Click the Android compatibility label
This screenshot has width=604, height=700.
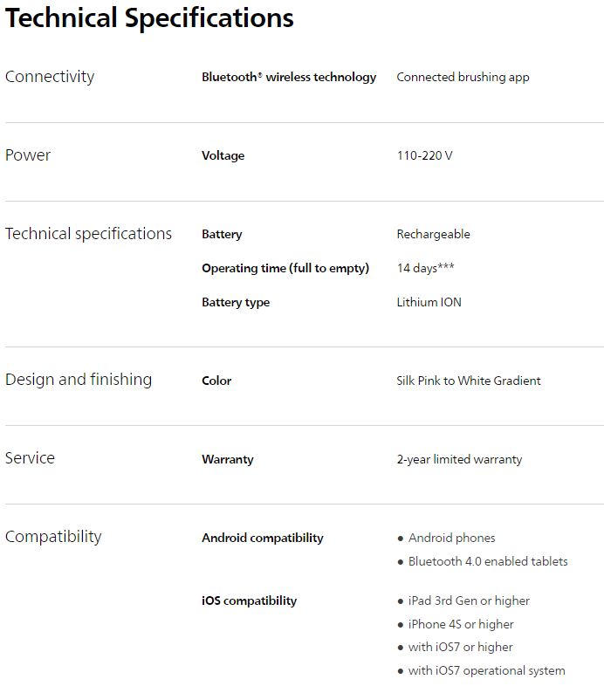(x=262, y=538)
